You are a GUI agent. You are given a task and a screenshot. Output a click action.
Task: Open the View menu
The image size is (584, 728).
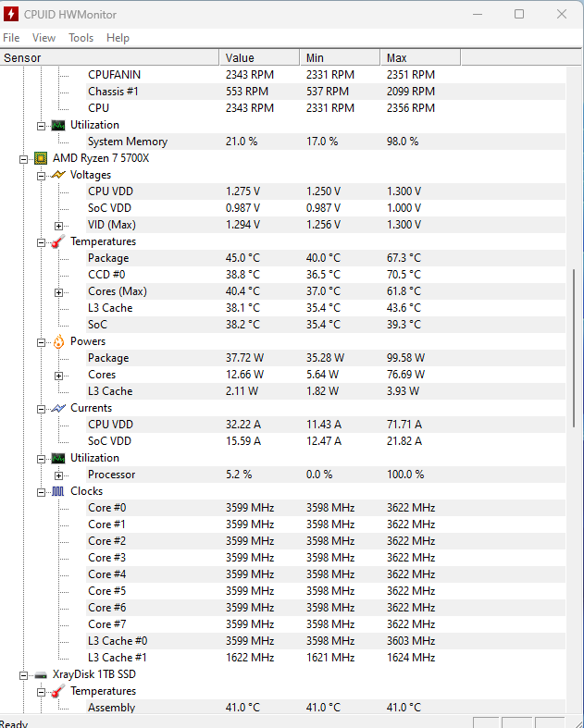pyautogui.click(x=43, y=38)
